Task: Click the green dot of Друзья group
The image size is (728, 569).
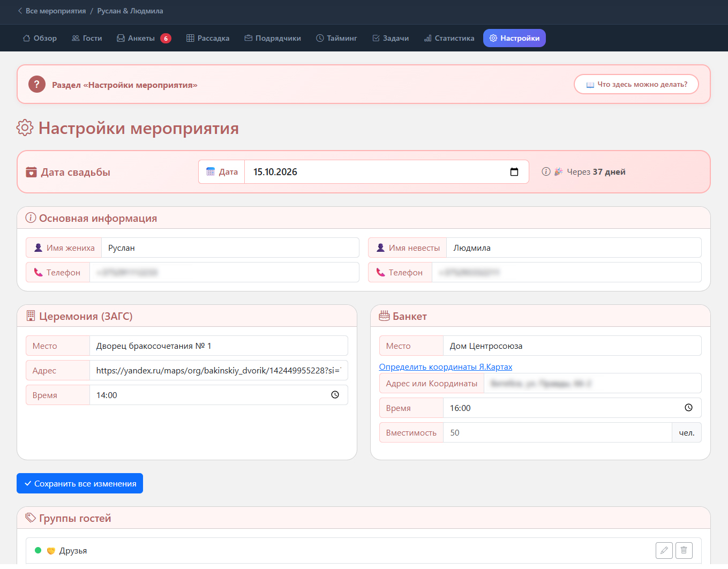Action: pyautogui.click(x=38, y=550)
